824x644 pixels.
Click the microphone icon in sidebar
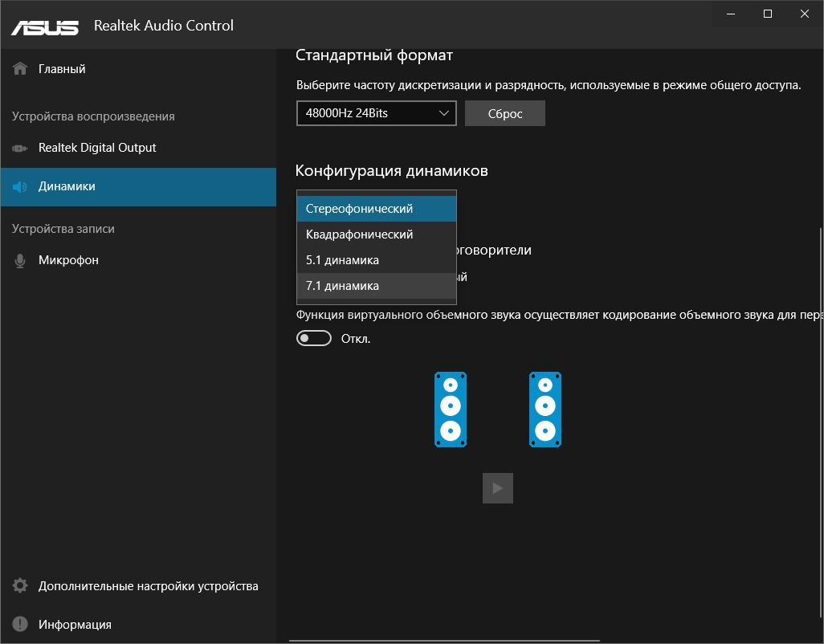(x=21, y=261)
